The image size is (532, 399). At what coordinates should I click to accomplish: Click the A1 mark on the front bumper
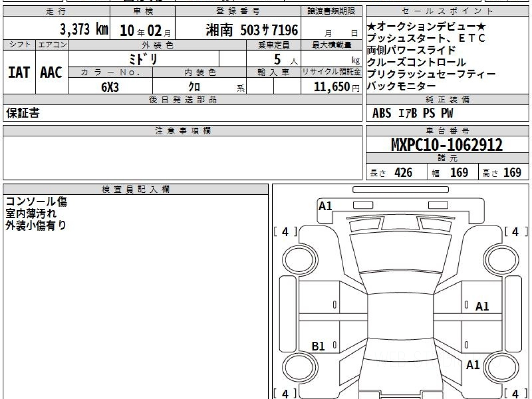point(325,206)
